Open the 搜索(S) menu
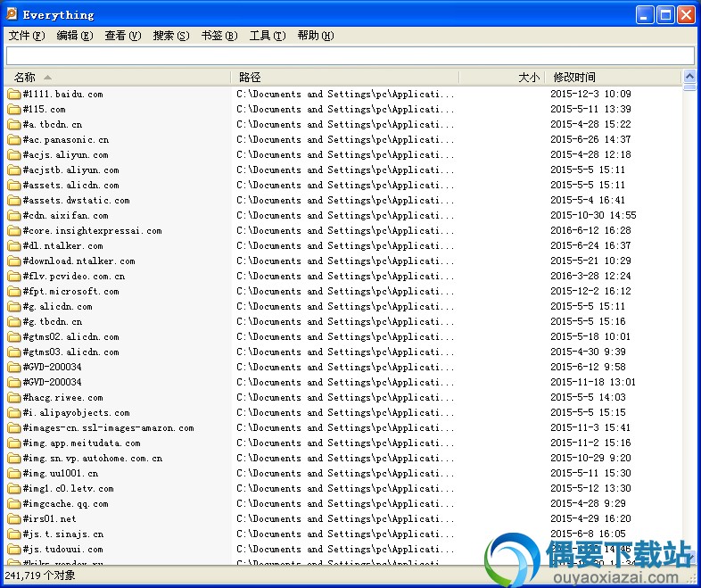This screenshot has height=588, width=701. coord(170,36)
